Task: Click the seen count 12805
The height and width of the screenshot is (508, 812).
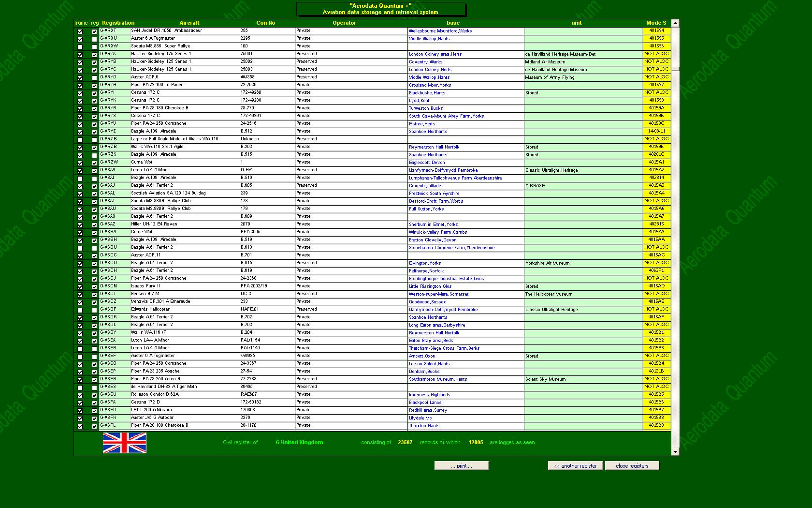Action: pyautogui.click(x=476, y=442)
